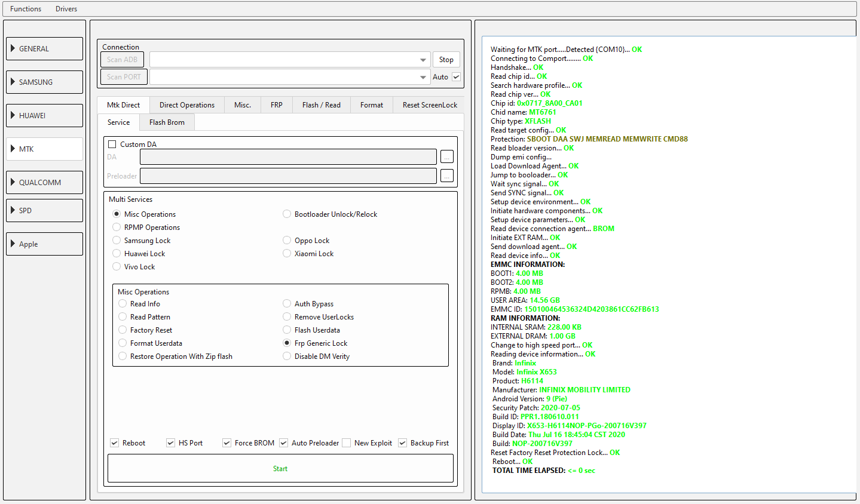Switch to the FRP tab
860x504 pixels.
277,105
